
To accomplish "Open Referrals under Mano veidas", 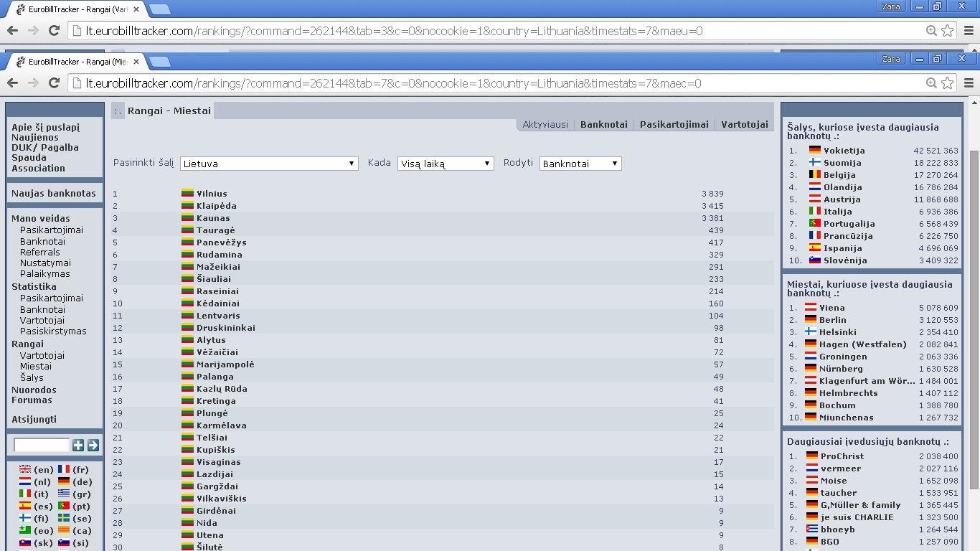I will point(40,252).
